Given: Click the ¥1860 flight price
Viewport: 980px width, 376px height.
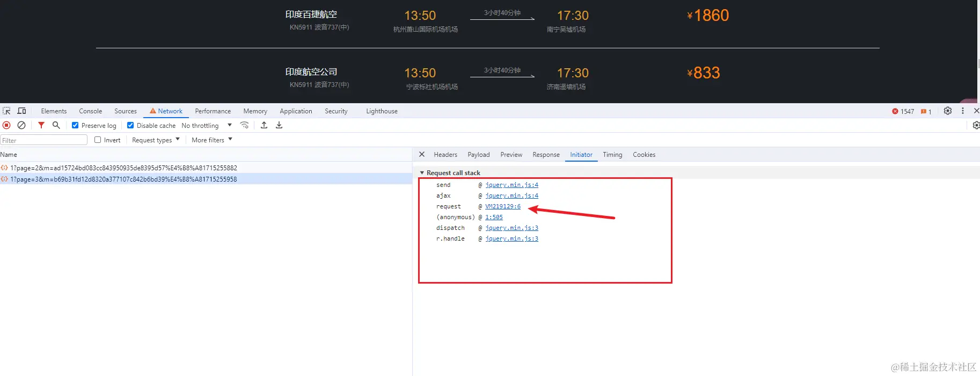Looking at the screenshot, I should [x=708, y=16].
